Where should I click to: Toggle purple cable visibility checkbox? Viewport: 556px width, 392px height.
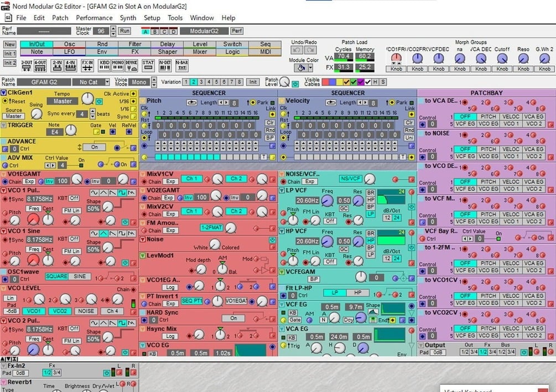point(361,82)
